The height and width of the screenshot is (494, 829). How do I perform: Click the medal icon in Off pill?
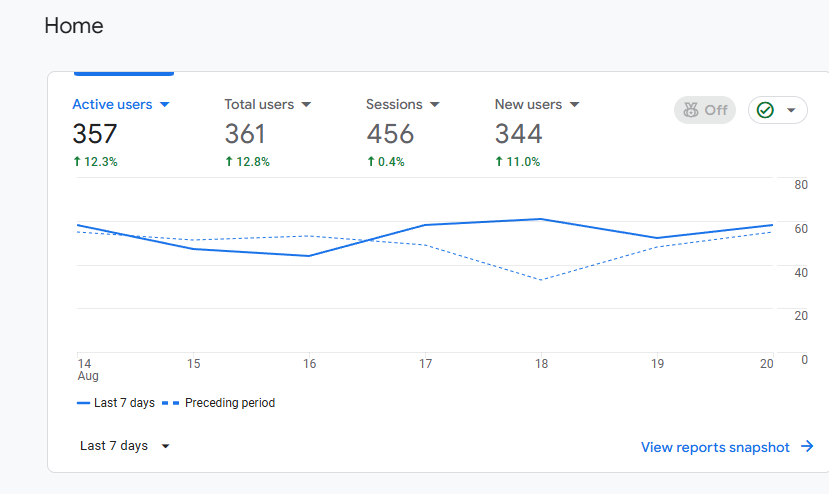tap(690, 110)
